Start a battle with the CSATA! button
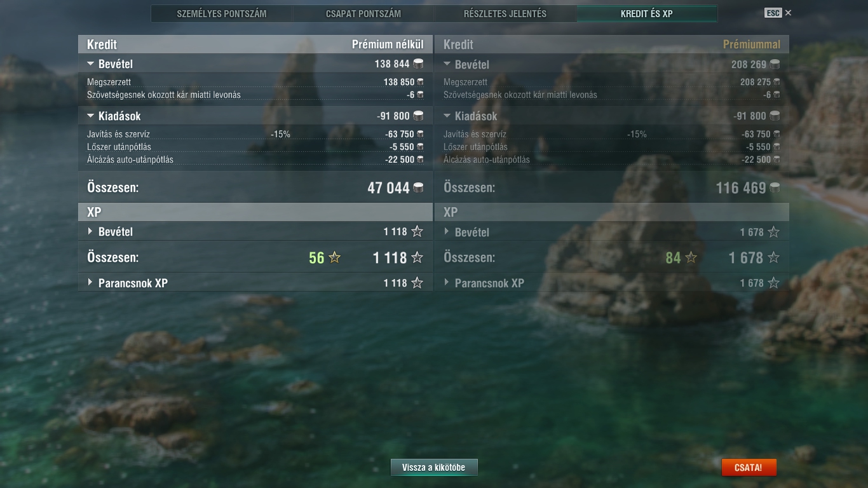The height and width of the screenshot is (488, 868). click(x=749, y=468)
